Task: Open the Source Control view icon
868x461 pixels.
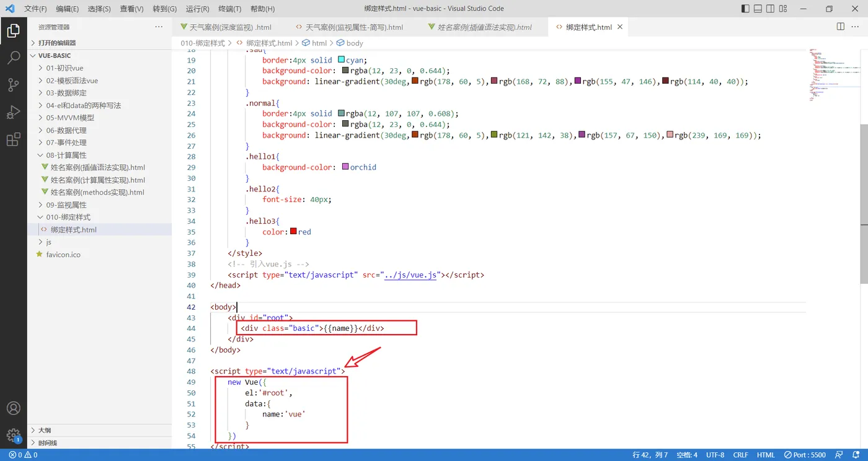Action: pyautogui.click(x=13, y=85)
